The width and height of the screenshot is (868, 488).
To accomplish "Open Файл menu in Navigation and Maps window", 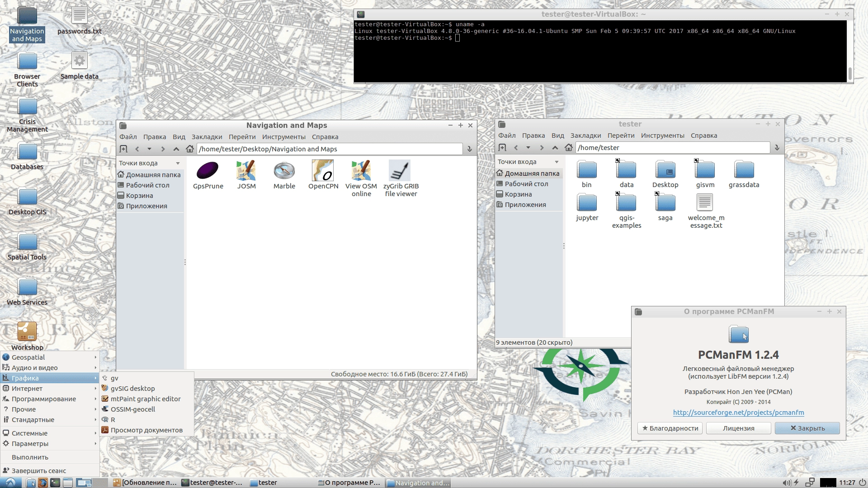I will [128, 137].
